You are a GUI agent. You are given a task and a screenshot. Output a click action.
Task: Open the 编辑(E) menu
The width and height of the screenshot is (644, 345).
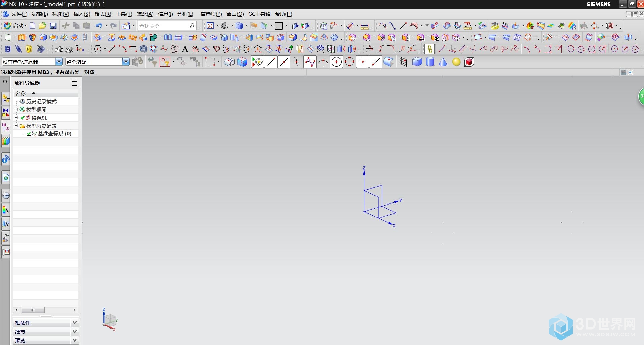pyautogui.click(x=40, y=14)
